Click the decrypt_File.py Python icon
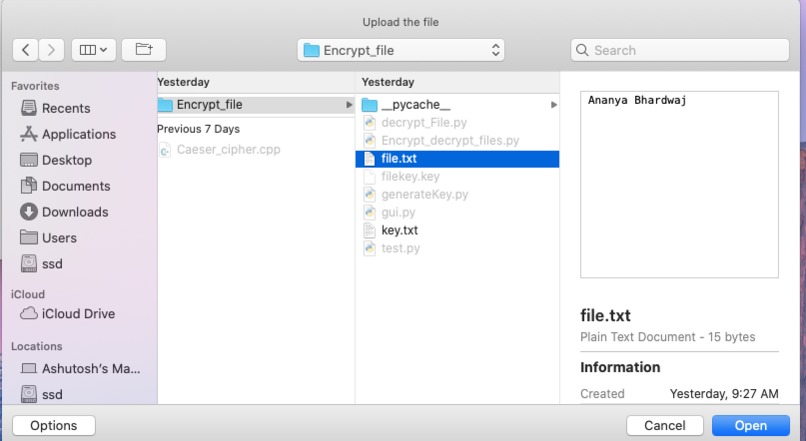The height and width of the screenshot is (441, 806). coord(370,122)
